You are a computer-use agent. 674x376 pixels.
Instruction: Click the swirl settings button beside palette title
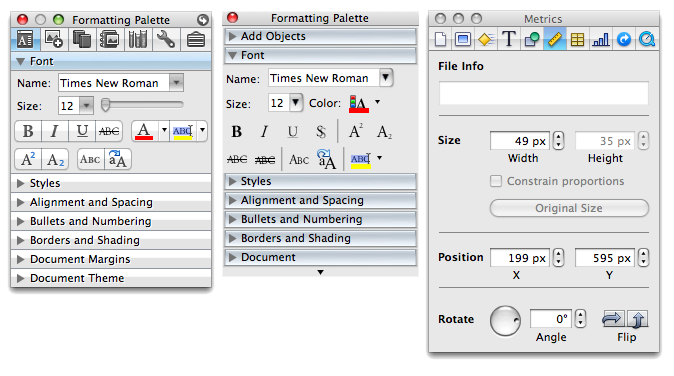pos(203,20)
